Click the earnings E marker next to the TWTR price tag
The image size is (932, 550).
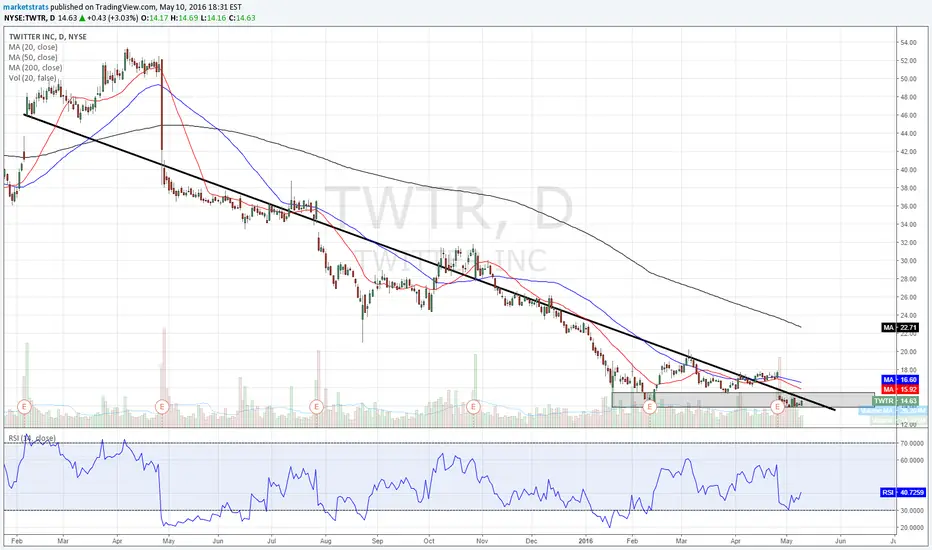click(777, 407)
